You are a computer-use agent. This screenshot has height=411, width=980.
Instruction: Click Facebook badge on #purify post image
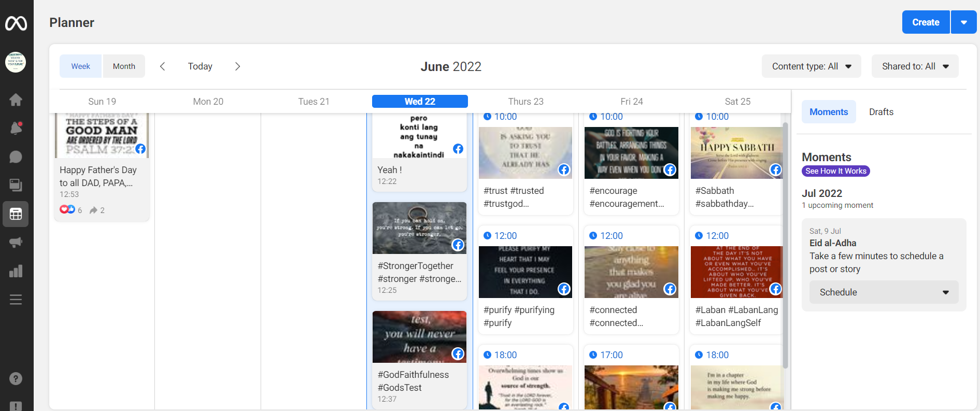pos(564,289)
